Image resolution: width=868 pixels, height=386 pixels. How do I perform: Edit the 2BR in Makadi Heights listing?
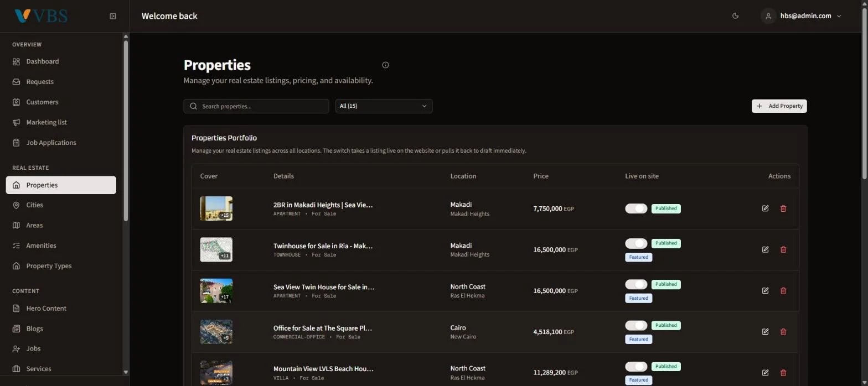point(766,208)
